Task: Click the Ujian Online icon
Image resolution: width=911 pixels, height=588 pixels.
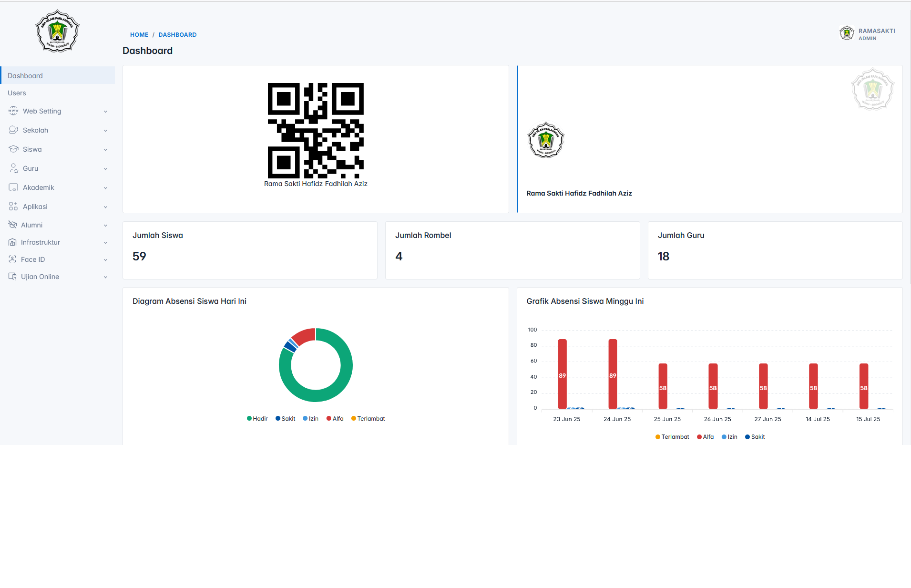Action: [13, 276]
